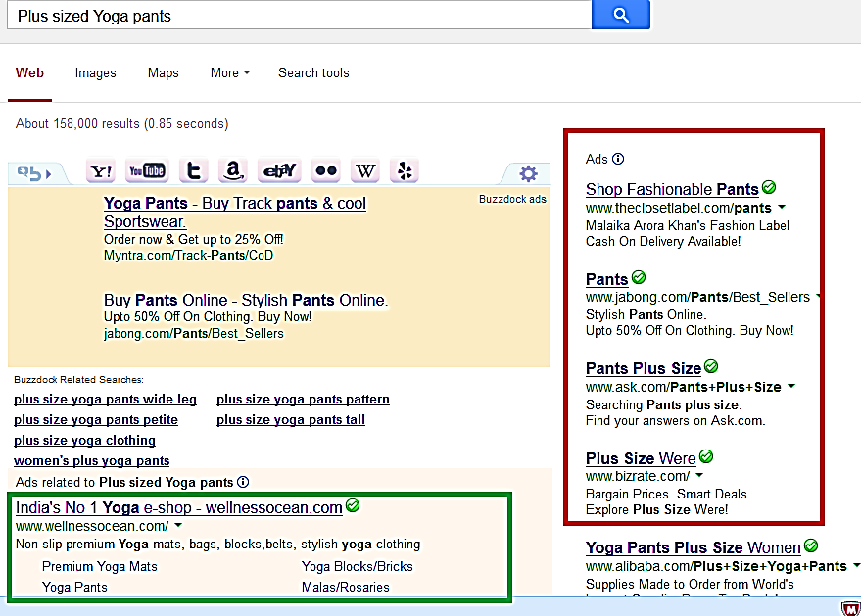The height and width of the screenshot is (616, 861).
Task: Open Buy Pants Online Stylish Pants ad
Action: click(x=246, y=300)
